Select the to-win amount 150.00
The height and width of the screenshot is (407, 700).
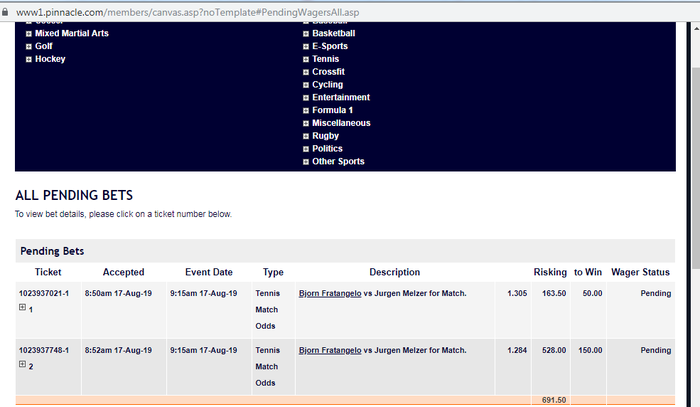(590, 351)
